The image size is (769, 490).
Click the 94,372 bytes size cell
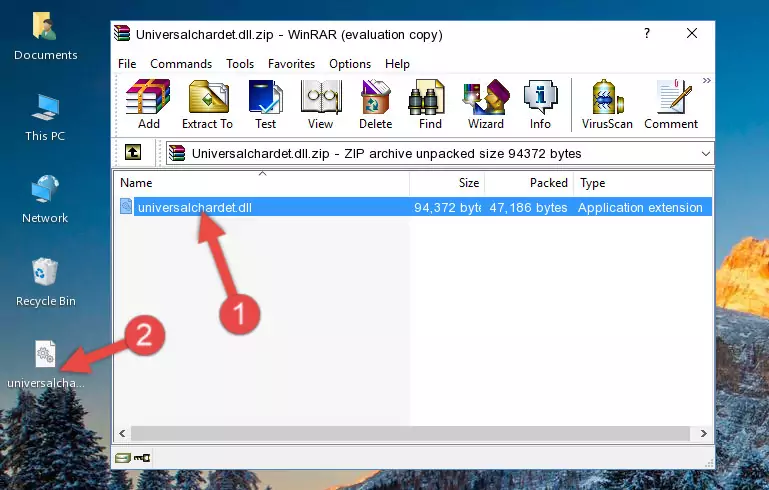click(x=447, y=207)
